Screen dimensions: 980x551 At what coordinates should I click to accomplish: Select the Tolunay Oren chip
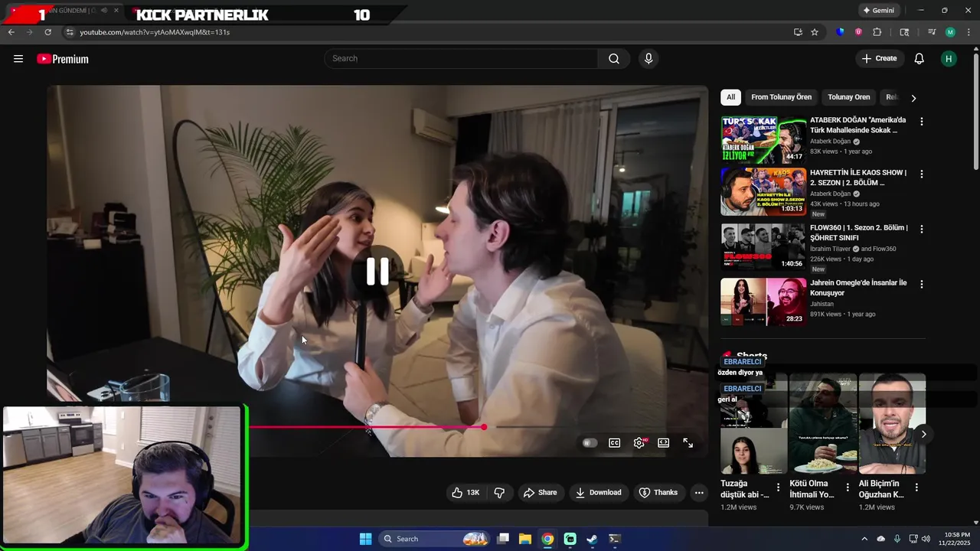[x=849, y=97]
